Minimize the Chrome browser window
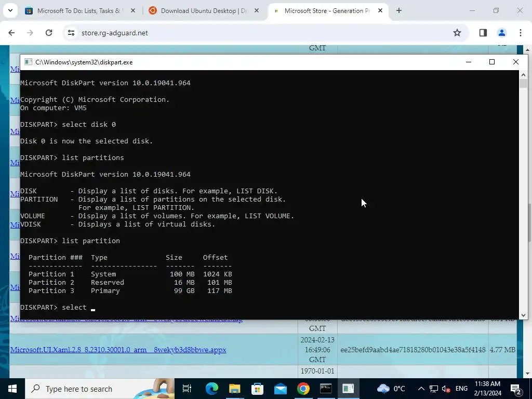Viewport: 532px width, 399px height. click(x=472, y=10)
